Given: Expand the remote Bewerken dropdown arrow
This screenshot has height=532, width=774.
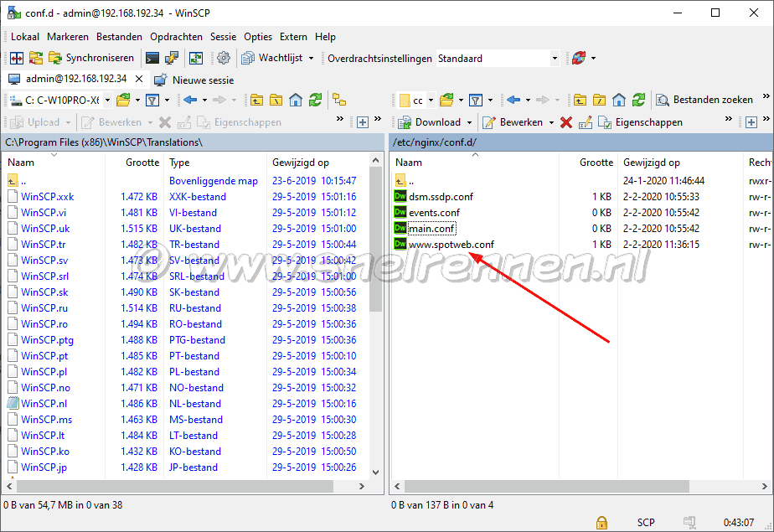Looking at the screenshot, I should pos(551,122).
